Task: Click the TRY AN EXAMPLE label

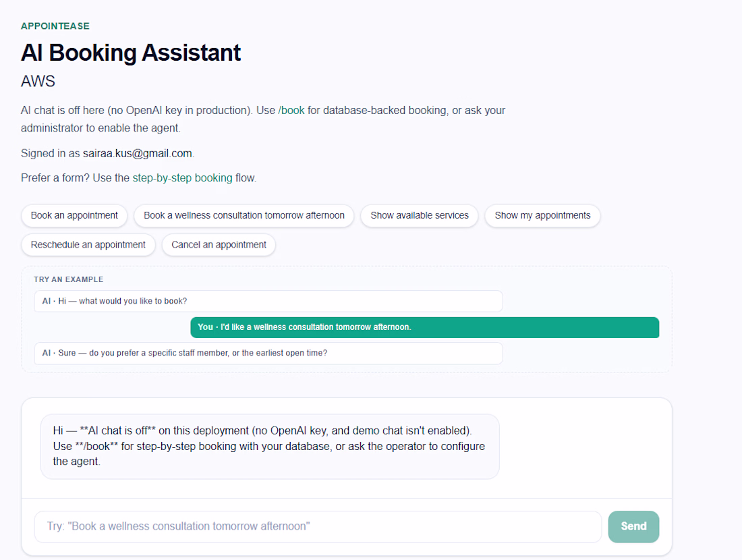Action: click(69, 279)
